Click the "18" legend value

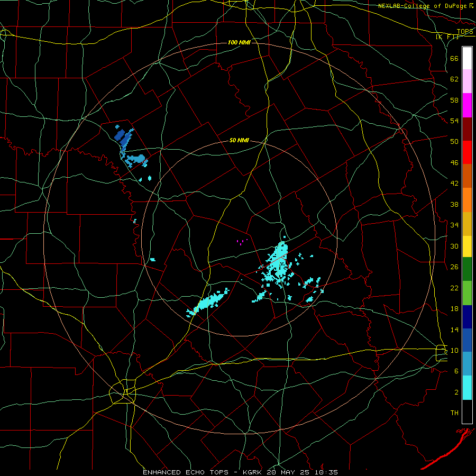pos(454,309)
